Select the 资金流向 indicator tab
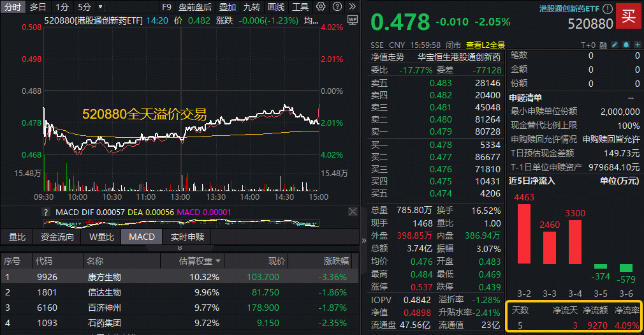This screenshot has width=644, height=335. tap(57, 237)
